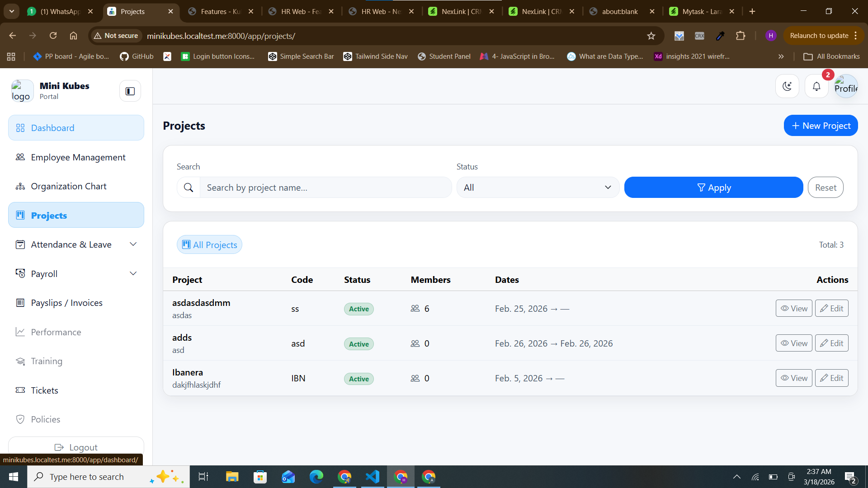
Task: Go to Employee Management page
Action: [78, 157]
